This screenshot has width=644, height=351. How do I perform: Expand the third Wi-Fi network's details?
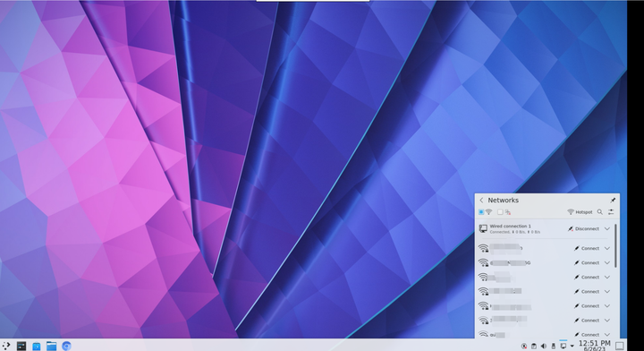coord(607,278)
